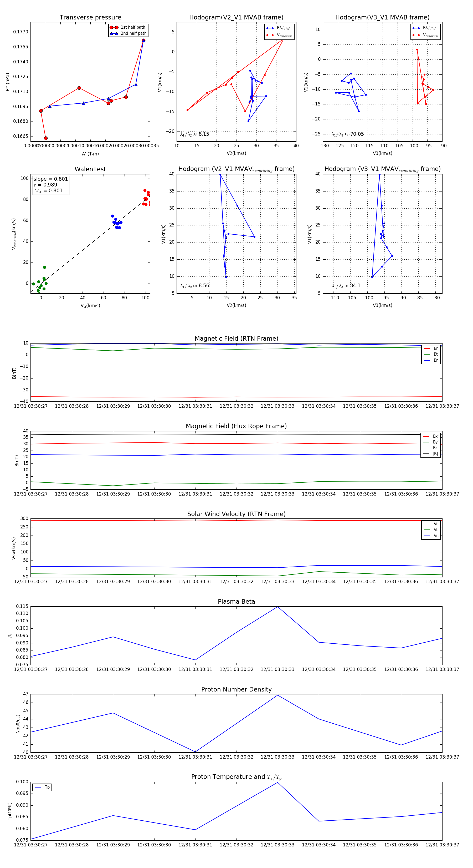This screenshot has width=473, height=868.
Task: Click the 'V_A(km/s)' axis label in WalenTest
Action: (90, 306)
